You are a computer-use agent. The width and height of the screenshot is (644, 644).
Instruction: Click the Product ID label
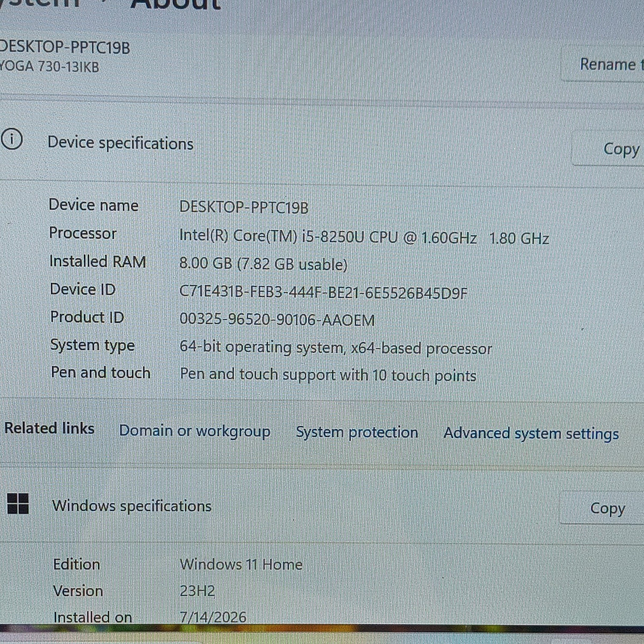[87, 317]
